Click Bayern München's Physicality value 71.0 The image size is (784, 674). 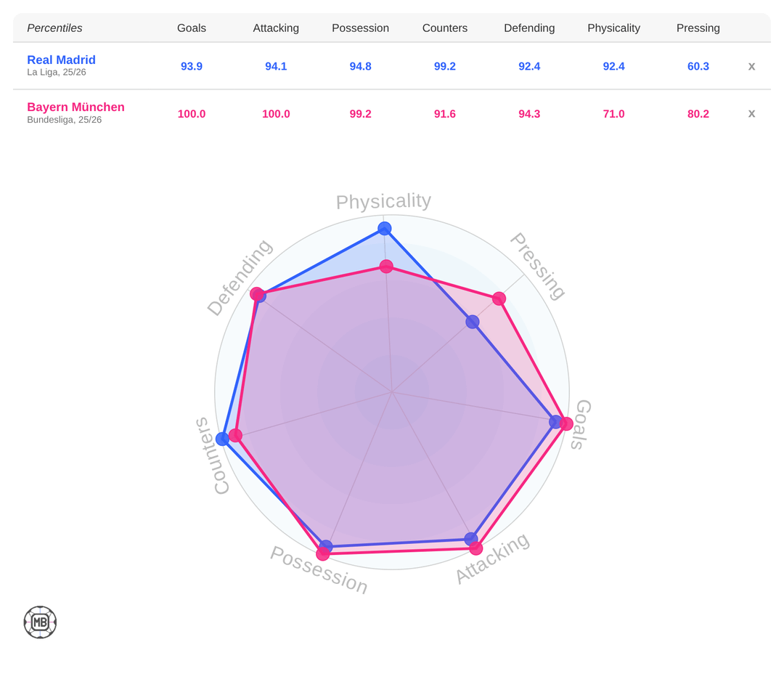click(x=613, y=114)
